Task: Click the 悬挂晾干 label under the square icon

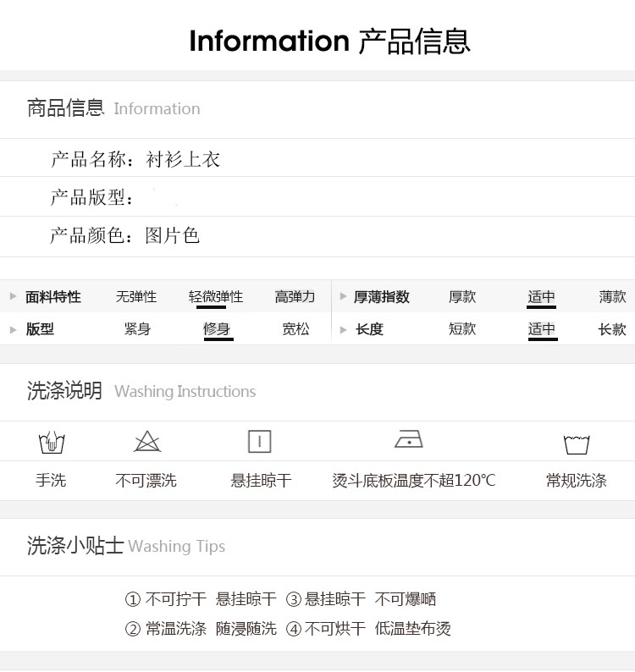Action: (x=261, y=480)
